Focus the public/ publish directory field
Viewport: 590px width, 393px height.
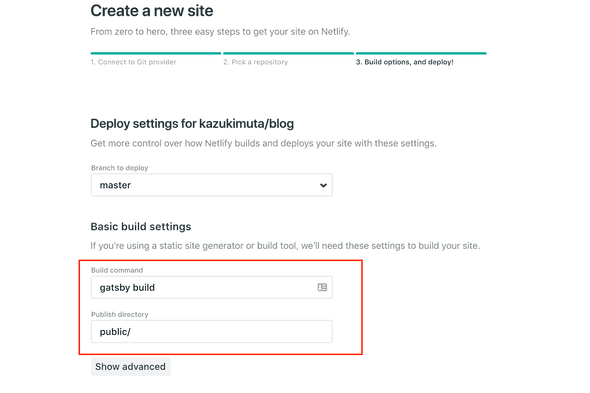[211, 332]
